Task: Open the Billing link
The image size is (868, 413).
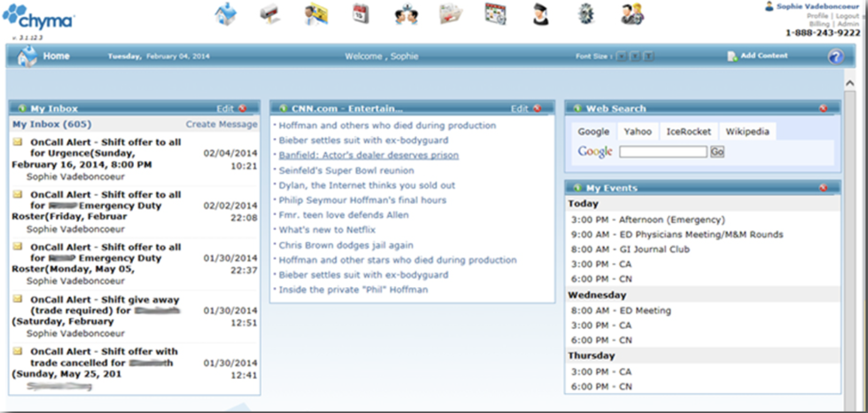Action: pos(819,24)
